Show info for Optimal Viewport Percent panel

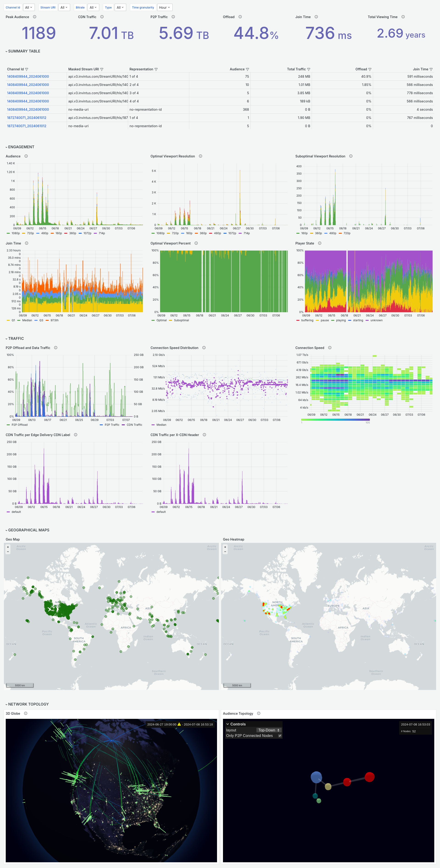(x=196, y=243)
